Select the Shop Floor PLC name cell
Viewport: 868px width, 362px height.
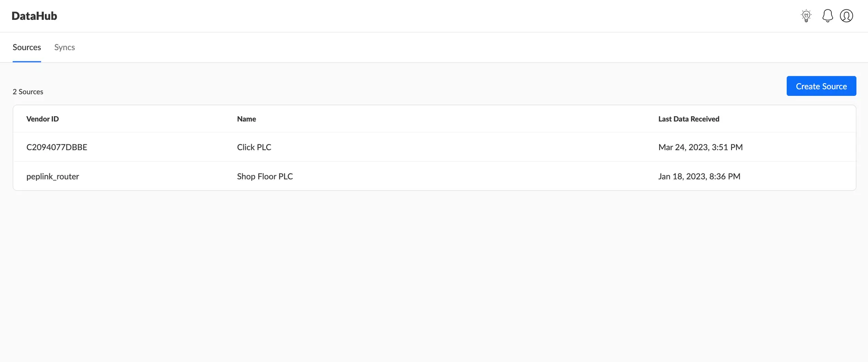265,176
